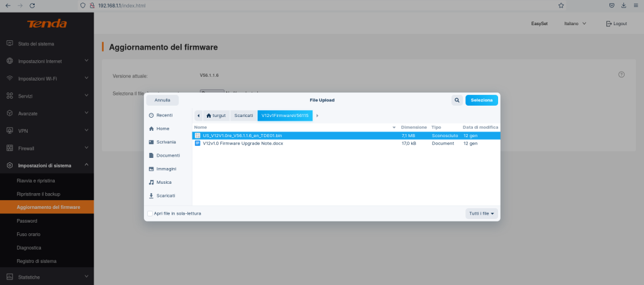Click the Immagini picture icon in sidebar
The image size is (644, 285).
pos(151,169)
